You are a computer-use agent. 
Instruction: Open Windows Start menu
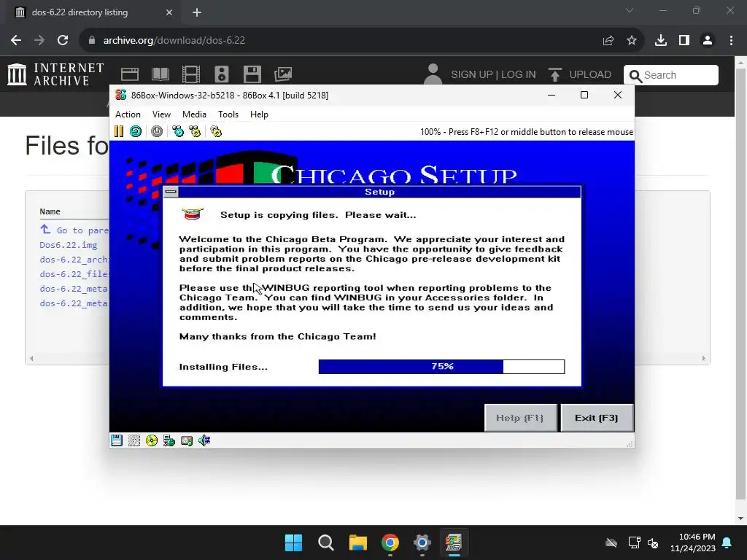[293, 542]
